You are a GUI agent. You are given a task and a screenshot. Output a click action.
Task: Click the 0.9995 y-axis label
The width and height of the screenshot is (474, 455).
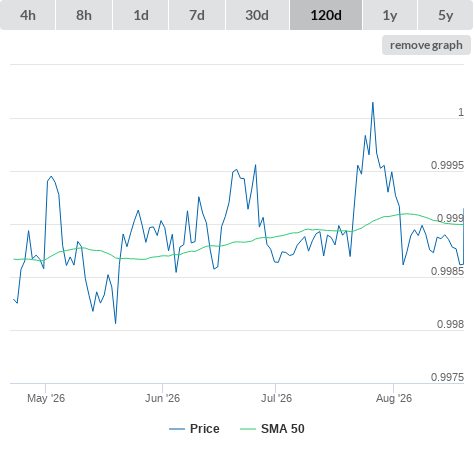click(x=447, y=165)
